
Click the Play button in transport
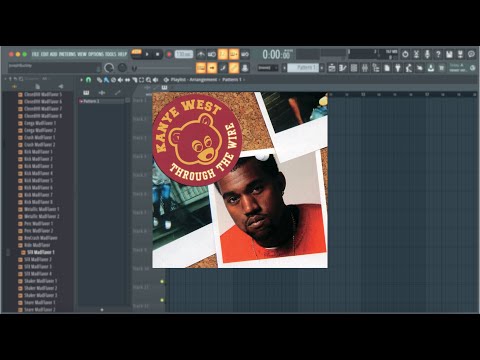coord(147,54)
